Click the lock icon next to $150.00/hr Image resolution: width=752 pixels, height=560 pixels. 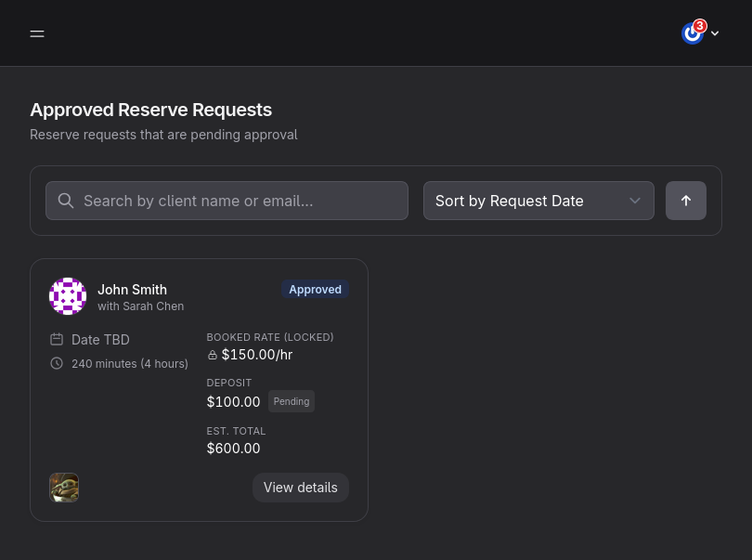213,355
